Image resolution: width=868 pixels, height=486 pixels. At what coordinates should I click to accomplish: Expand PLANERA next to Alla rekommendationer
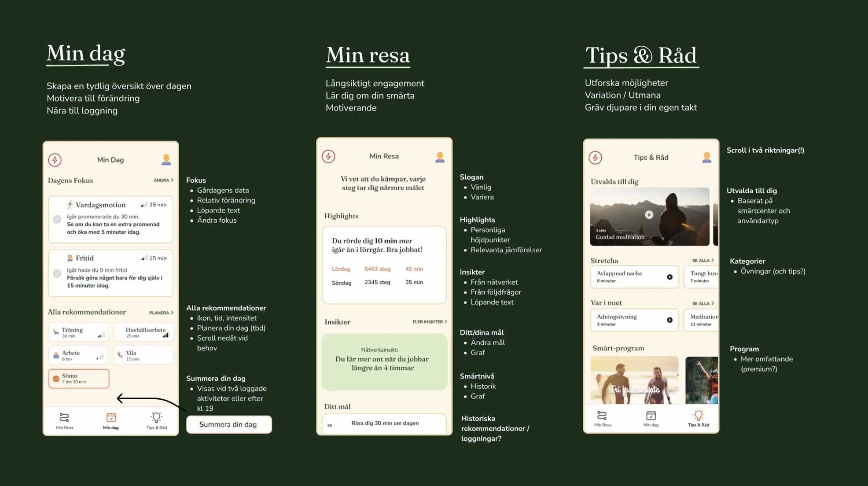pyautogui.click(x=161, y=313)
